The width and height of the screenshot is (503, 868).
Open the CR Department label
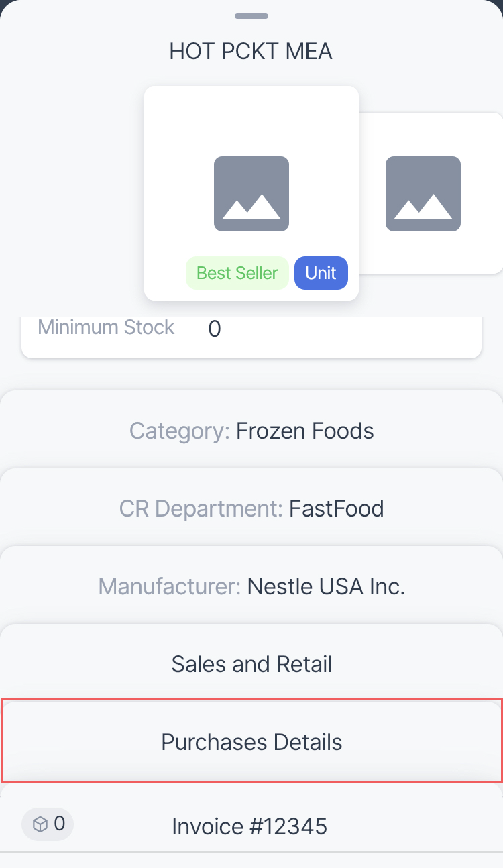point(201,508)
